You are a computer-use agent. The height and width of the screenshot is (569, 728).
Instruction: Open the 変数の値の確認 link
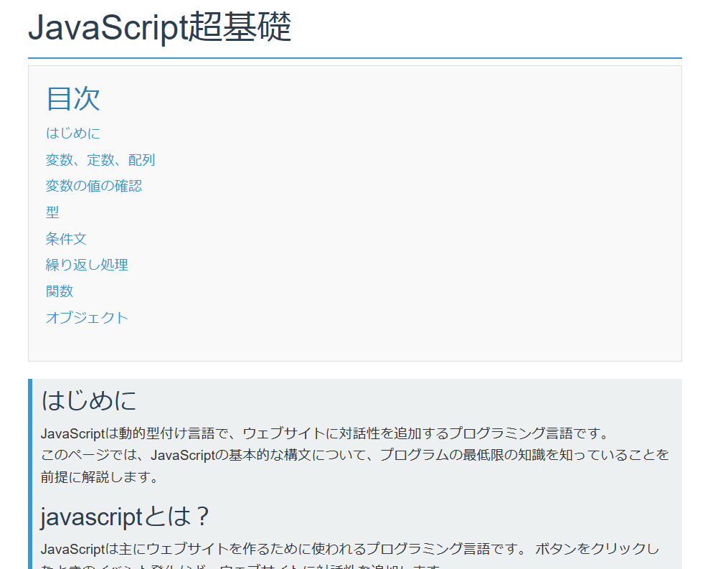(93, 186)
